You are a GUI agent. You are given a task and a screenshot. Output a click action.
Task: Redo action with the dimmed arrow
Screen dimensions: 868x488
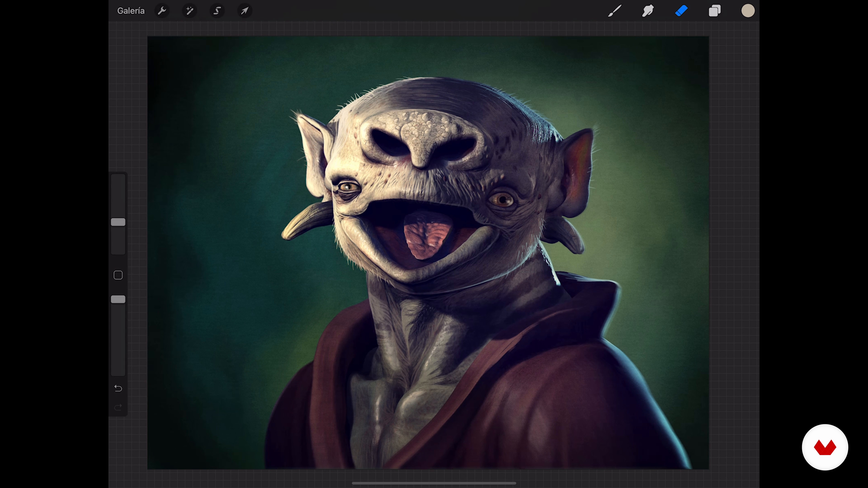point(118,408)
